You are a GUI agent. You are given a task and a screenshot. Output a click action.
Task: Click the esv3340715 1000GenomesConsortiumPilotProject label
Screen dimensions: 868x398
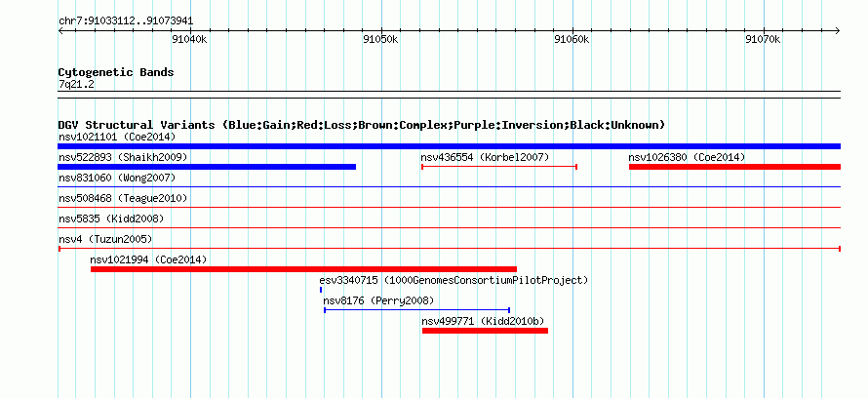click(454, 280)
